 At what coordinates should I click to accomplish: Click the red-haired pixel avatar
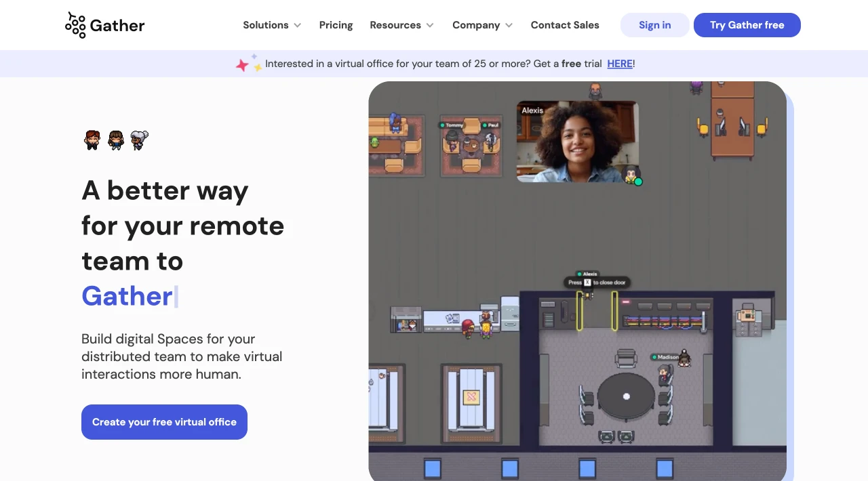coord(92,140)
